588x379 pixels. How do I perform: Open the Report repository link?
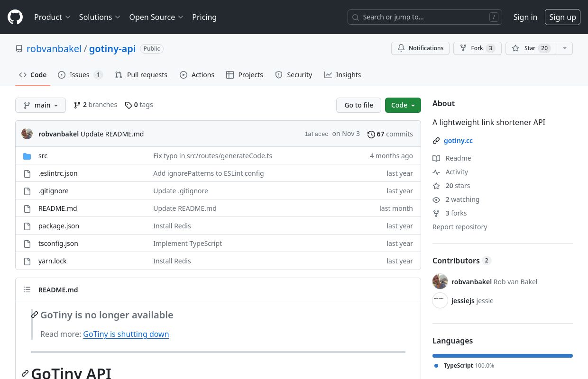460,227
